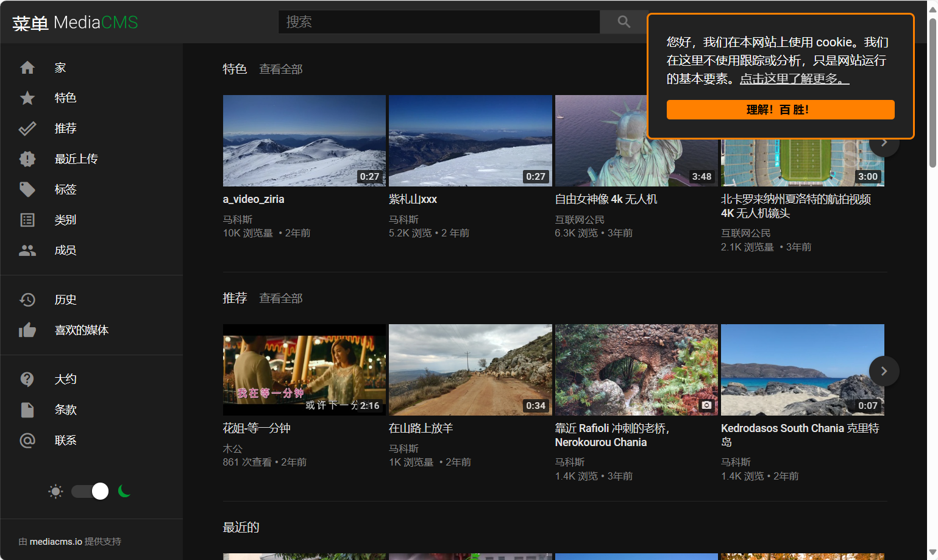938x560 pixels.
Task: Click the 成员 members icon
Action: click(x=27, y=250)
